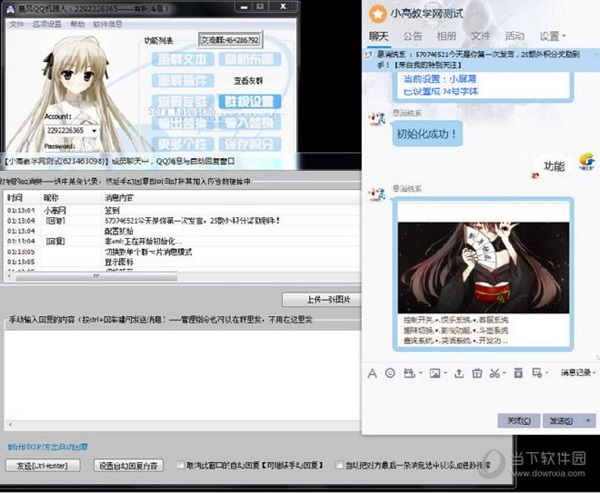Click the 昵称 column header
The width and height of the screenshot is (600, 493).
51,198
